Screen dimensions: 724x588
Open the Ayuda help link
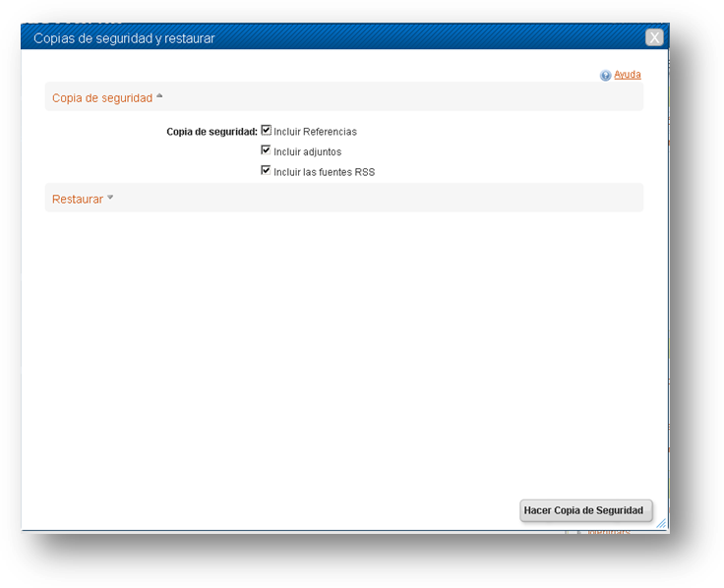[x=627, y=75]
